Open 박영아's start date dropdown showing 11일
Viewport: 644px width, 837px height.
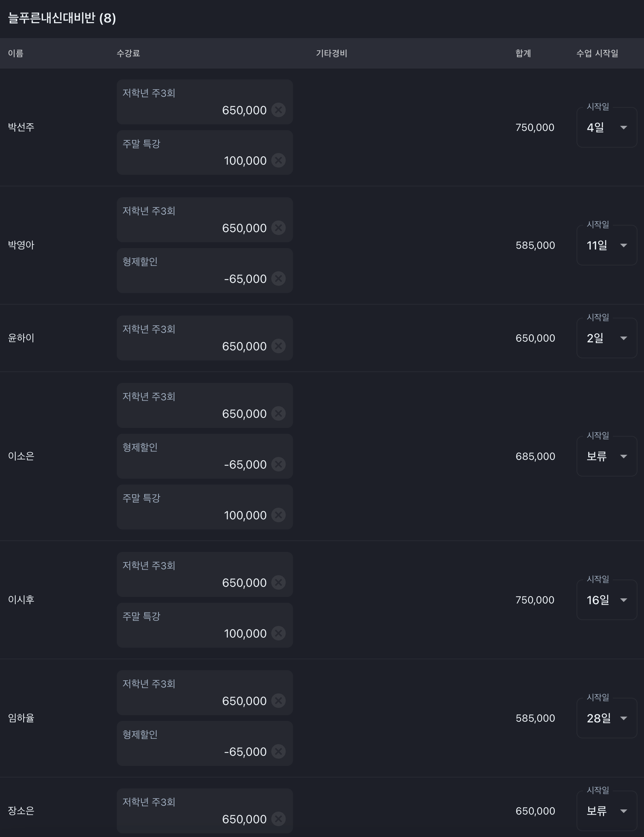click(x=607, y=245)
